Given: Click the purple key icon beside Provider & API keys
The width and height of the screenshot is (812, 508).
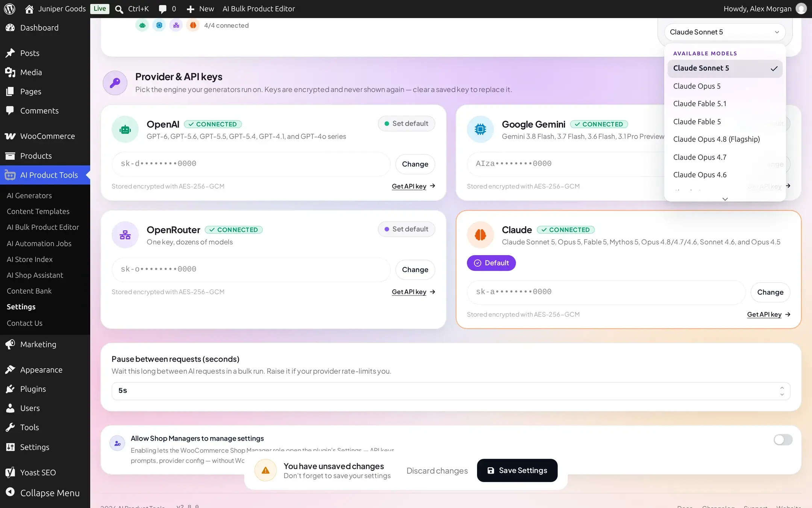Looking at the screenshot, I should [115, 83].
